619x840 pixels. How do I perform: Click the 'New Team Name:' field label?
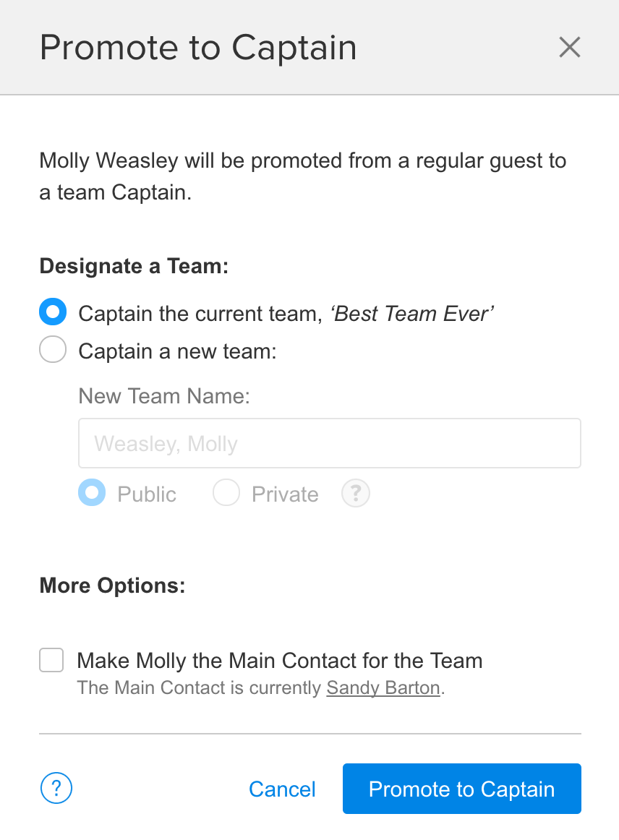click(164, 396)
